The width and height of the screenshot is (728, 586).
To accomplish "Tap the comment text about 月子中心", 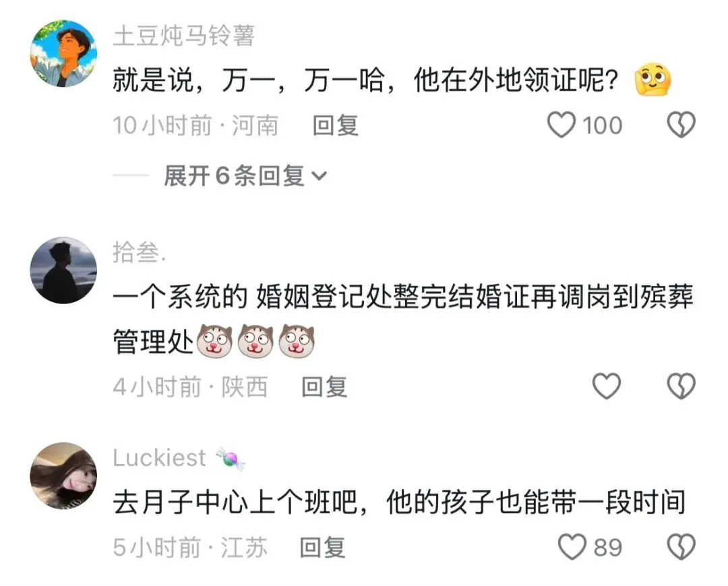I will click(399, 502).
